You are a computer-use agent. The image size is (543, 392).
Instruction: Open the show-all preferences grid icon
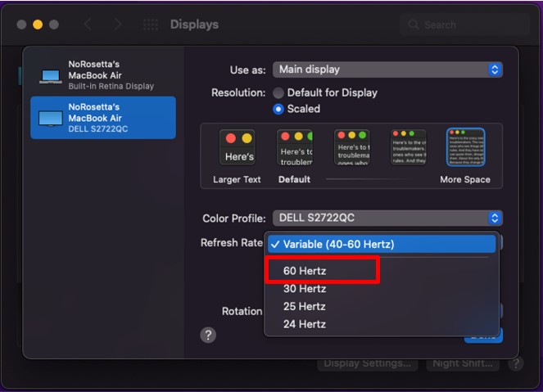click(x=151, y=25)
